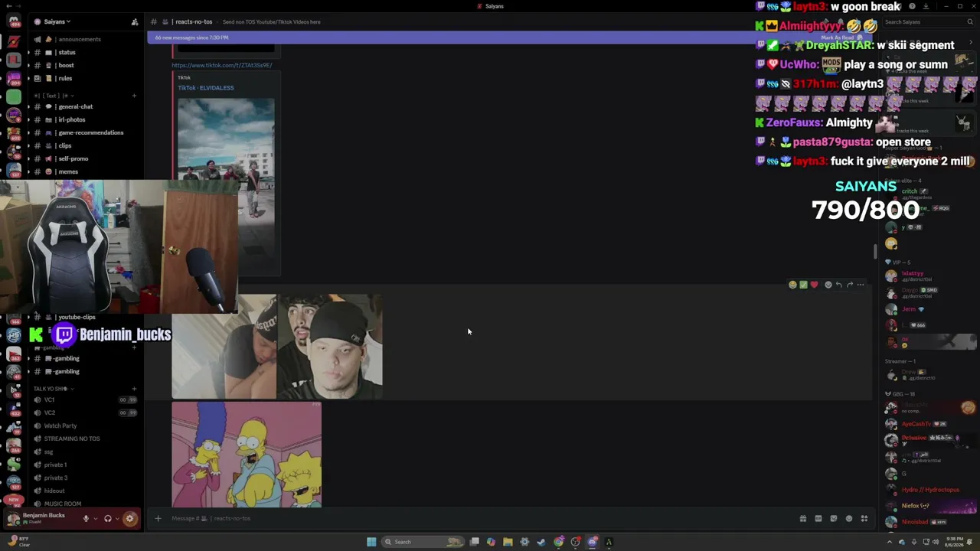Open the sticker picker
980x551 pixels.
pyautogui.click(x=834, y=519)
